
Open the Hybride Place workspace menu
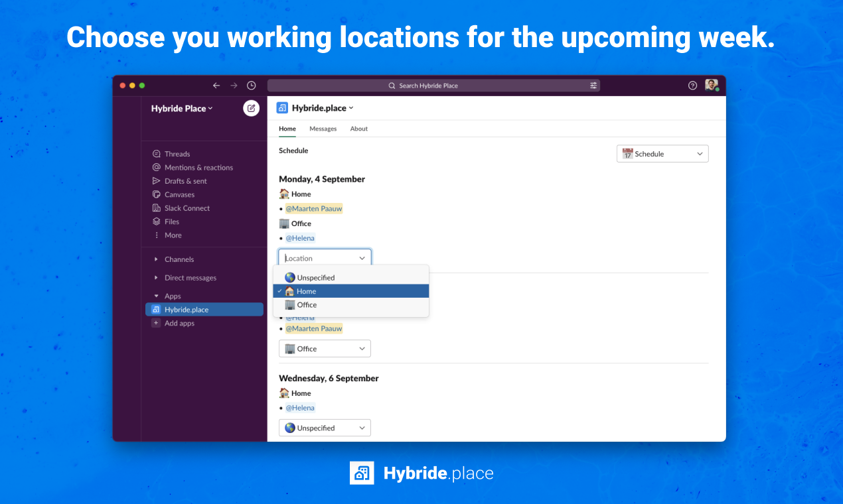182,108
